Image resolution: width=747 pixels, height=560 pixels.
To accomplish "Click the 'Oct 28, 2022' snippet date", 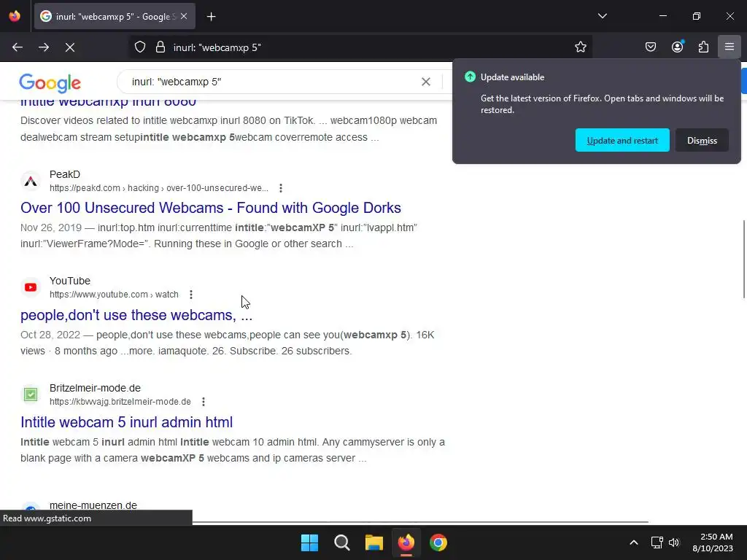I will tap(50, 335).
